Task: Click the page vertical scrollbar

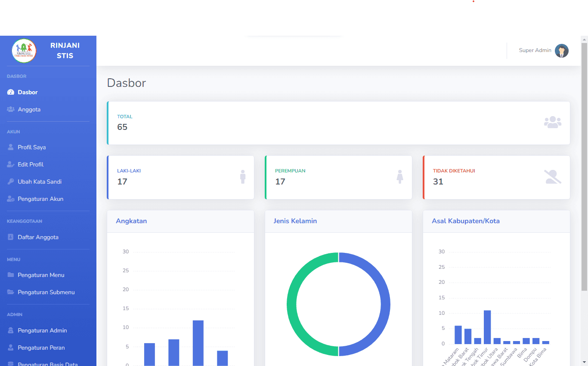Action: (x=584, y=172)
